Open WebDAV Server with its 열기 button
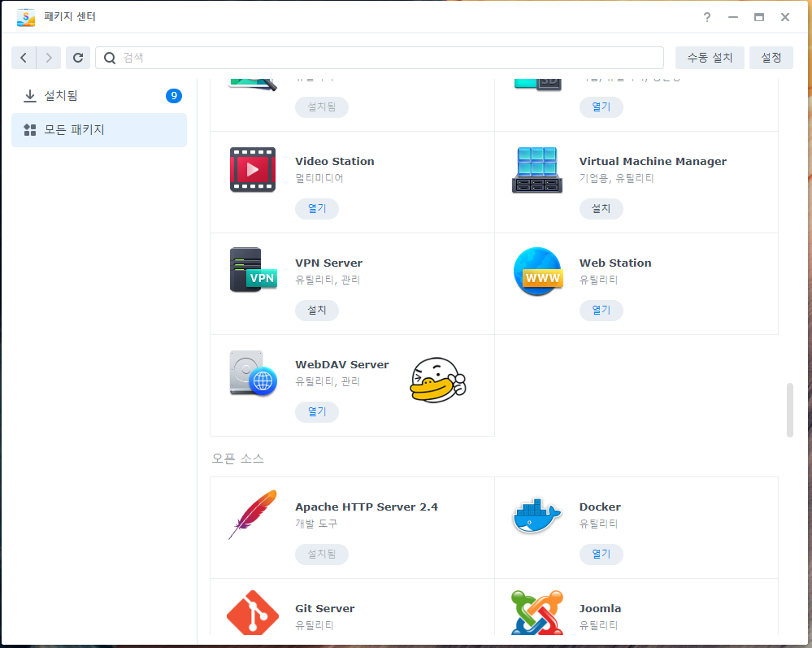The width and height of the screenshot is (812, 648). [x=317, y=411]
